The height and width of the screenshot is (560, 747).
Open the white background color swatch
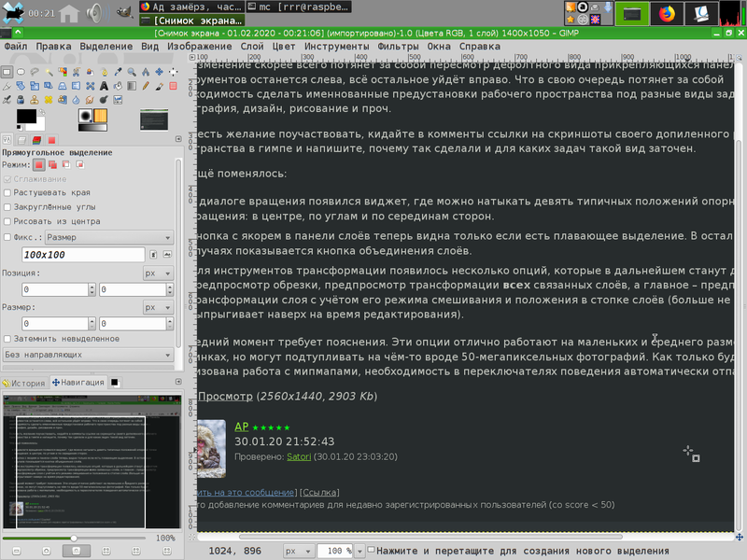[x=37, y=125]
